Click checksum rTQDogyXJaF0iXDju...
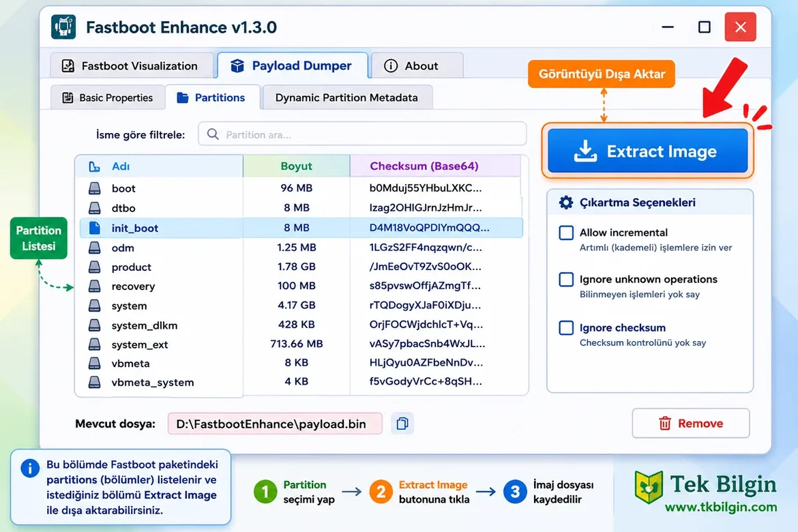This screenshot has height=532, width=798. tap(425, 305)
